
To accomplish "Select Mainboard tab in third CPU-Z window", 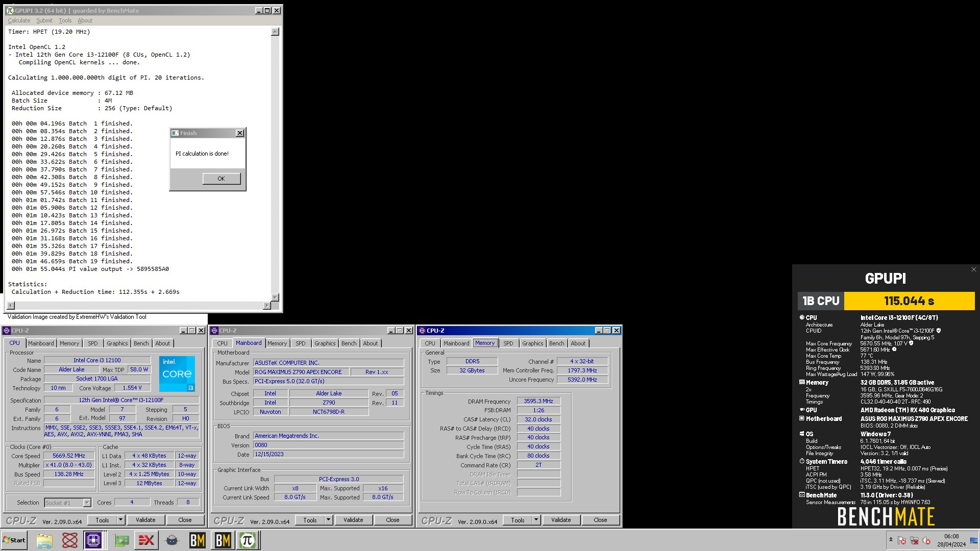I will (x=456, y=343).
